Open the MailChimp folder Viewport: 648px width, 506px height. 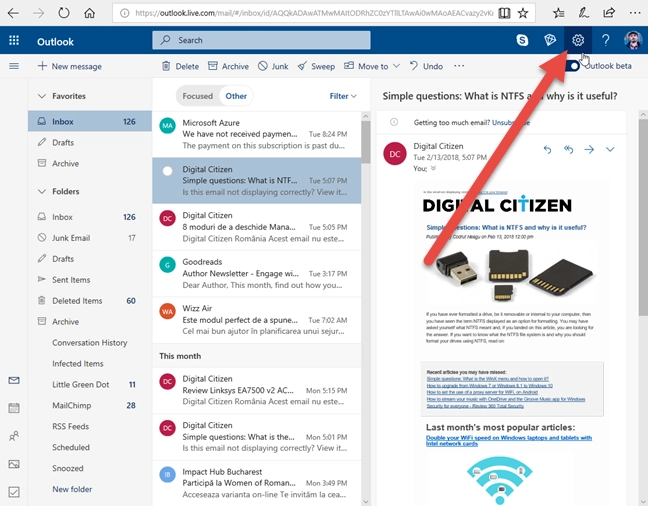90,406
